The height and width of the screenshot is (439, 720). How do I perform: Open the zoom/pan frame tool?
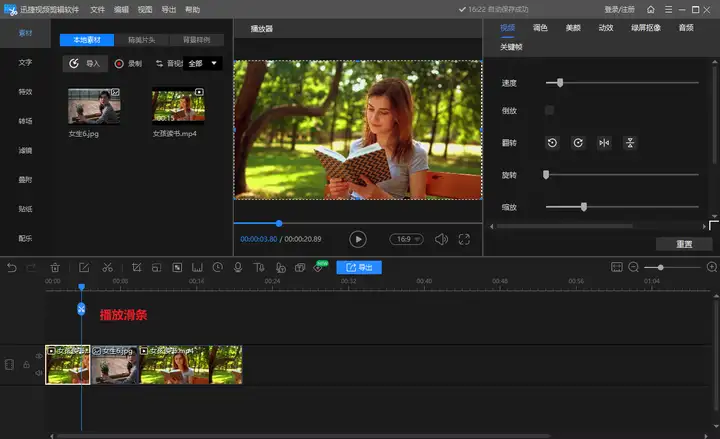pyautogui.click(x=157, y=268)
